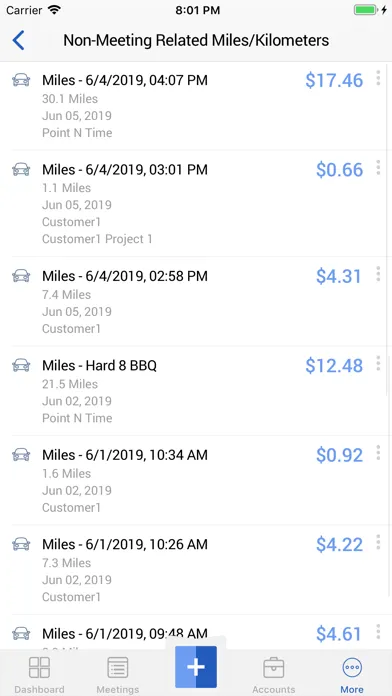Image resolution: width=392 pixels, height=696 pixels.
Task: Select the $0.92 amount
Action: (x=339, y=455)
